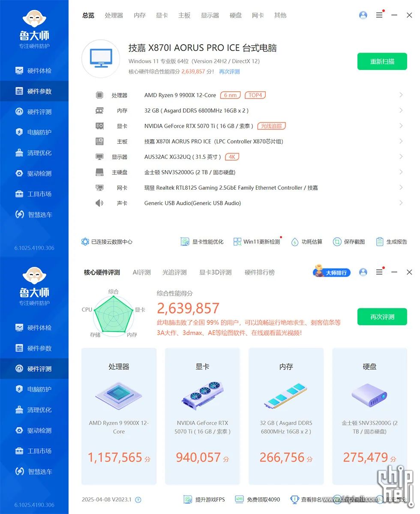Switch to the 处理器 tab

(x=114, y=15)
